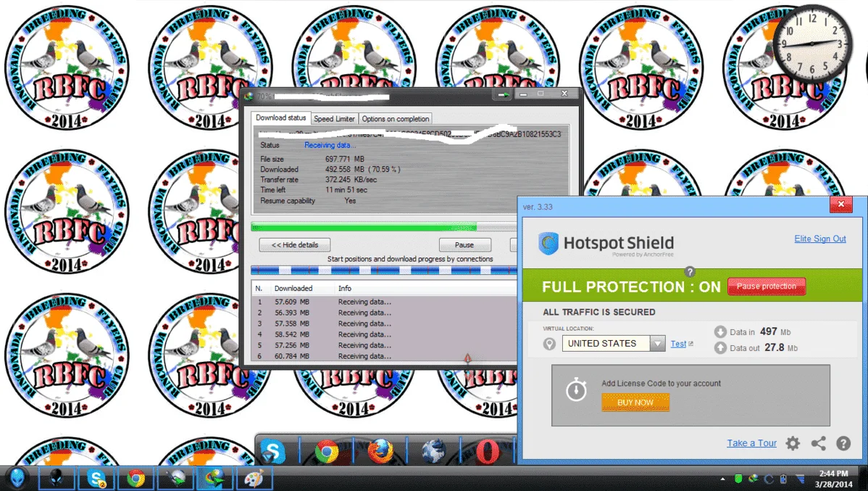Pause the current download
This screenshot has width=868, height=491.
(465, 245)
